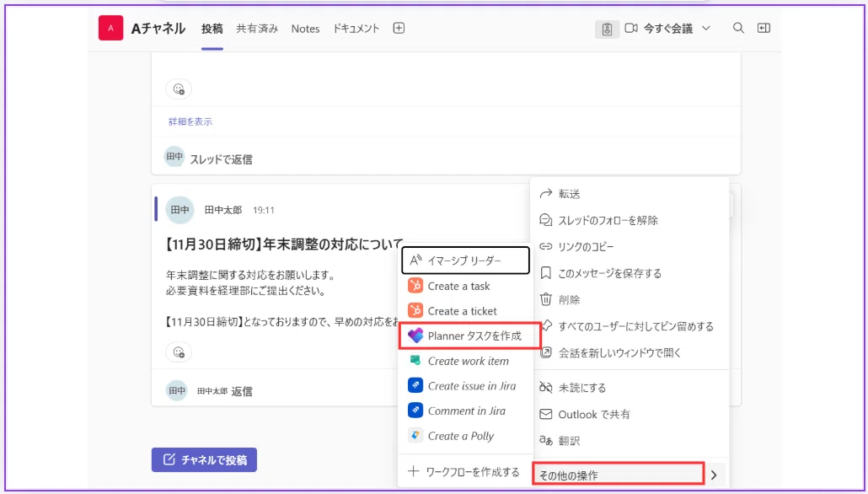Click the reaction icon on the upper post
The image size is (868, 494).
(x=179, y=89)
